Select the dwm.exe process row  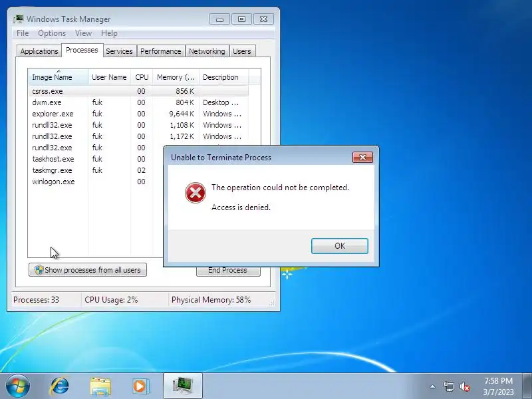(138, 102)
